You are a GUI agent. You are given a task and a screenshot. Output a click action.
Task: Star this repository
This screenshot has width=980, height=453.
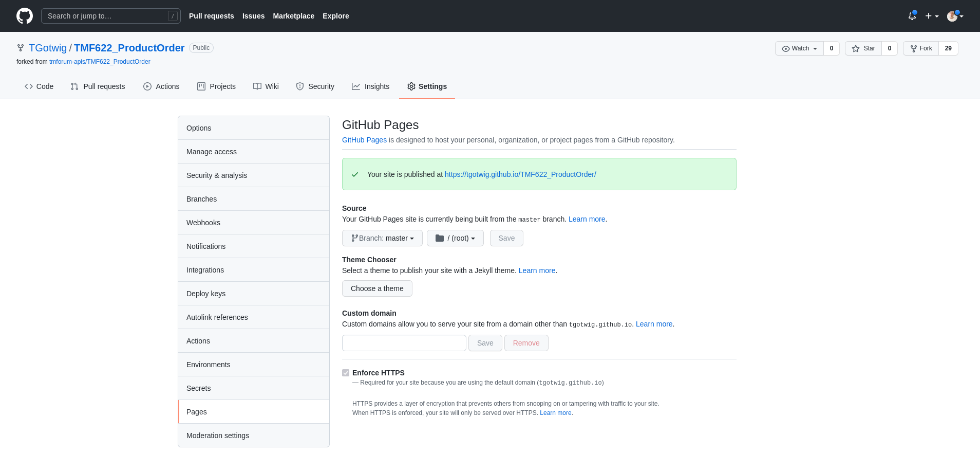pos(863,48)
